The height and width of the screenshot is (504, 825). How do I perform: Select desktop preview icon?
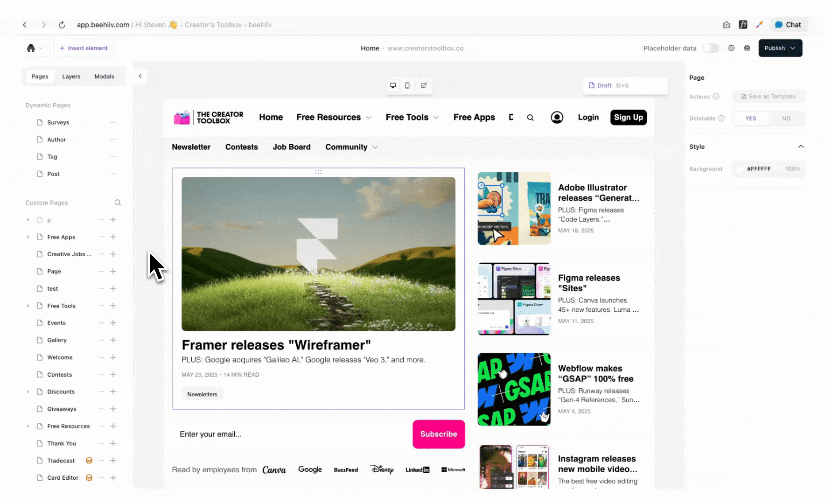(x=393, y=85)
